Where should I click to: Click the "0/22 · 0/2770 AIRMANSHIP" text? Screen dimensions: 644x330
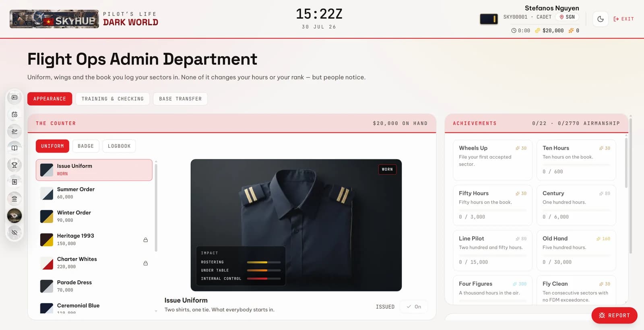point(576,124)
